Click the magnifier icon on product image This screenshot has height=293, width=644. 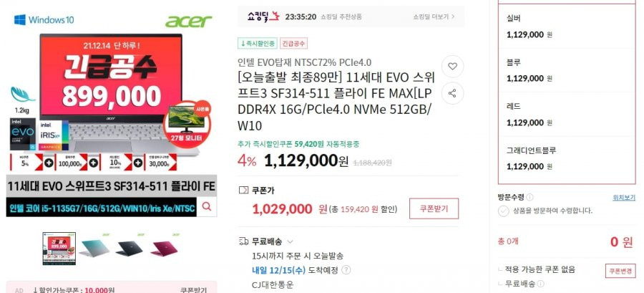point(207,207)
